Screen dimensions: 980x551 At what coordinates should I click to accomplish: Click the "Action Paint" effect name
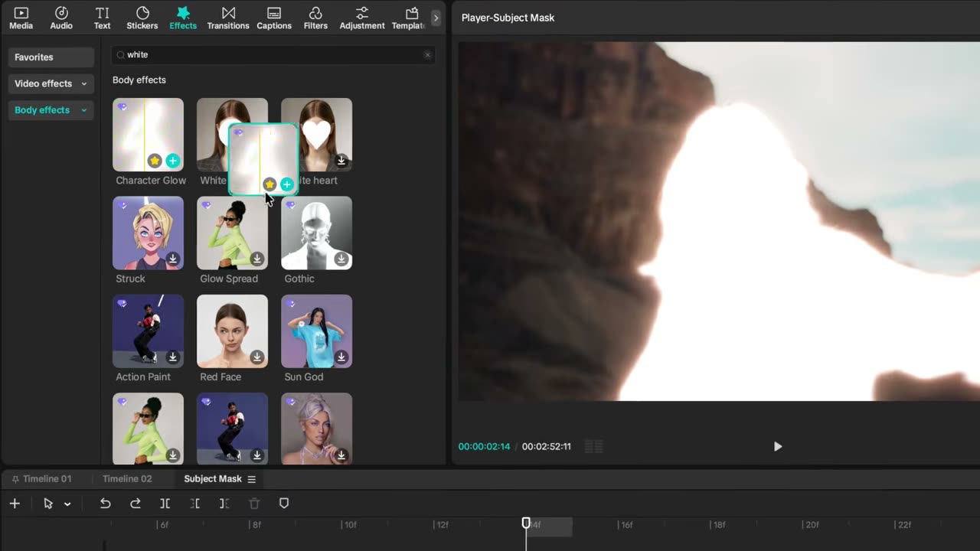click(x=143, y=377)
